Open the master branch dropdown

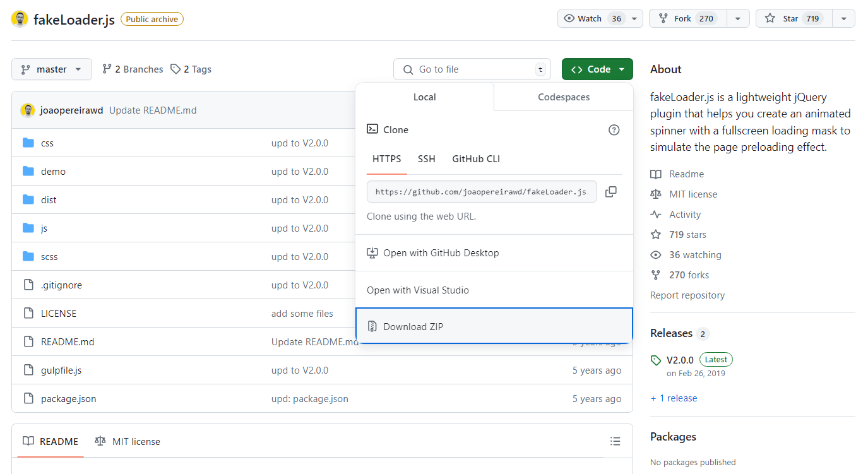coord(52,69)
